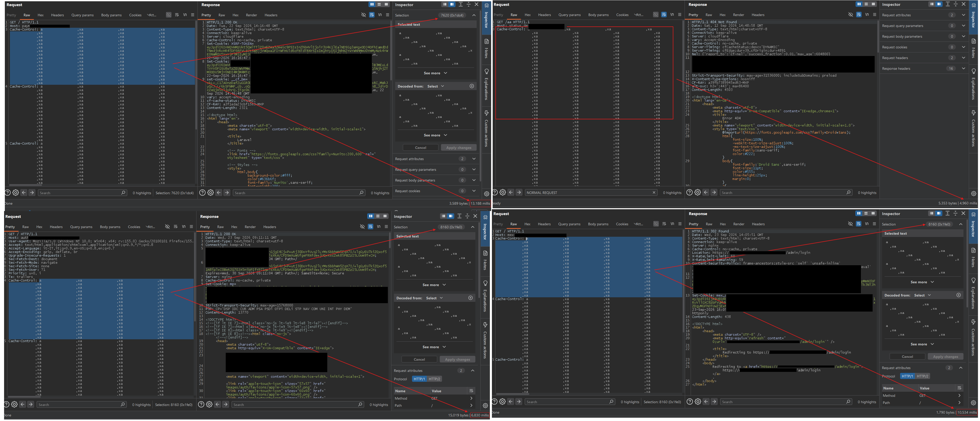Toggle request word wrap in 404 Not Found window
The width and height of the screenshot is (980, 421).
coord(664,15)
